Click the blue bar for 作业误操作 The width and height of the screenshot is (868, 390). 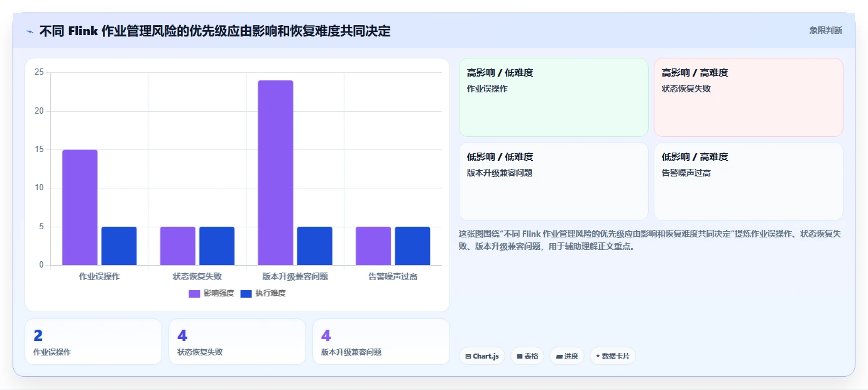coord(119,246)
